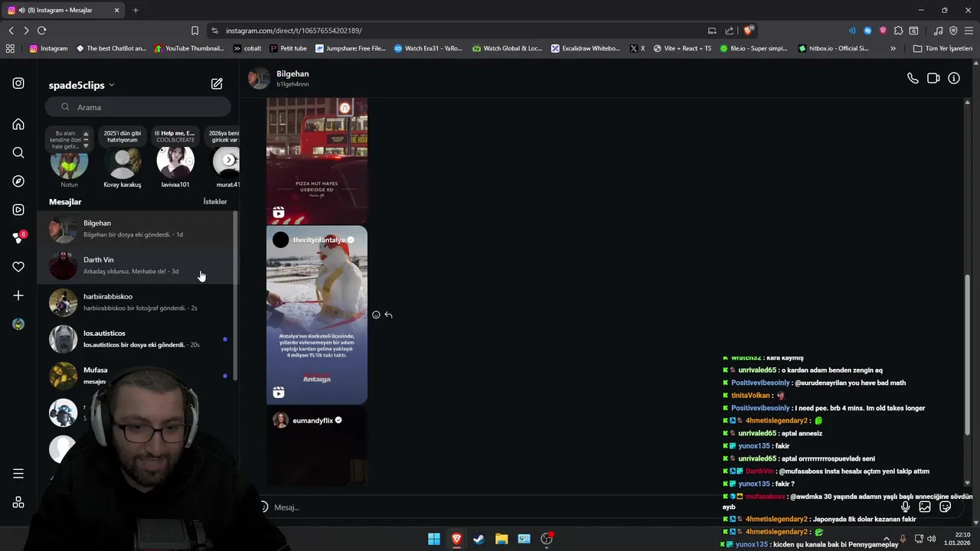View lavivaa101 note avatar
Screen dimensions: 980x551
(x=175, y=161)
